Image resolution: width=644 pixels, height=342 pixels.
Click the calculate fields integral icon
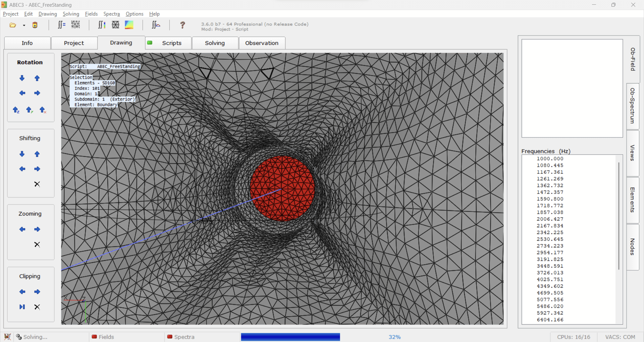point(102,25)
